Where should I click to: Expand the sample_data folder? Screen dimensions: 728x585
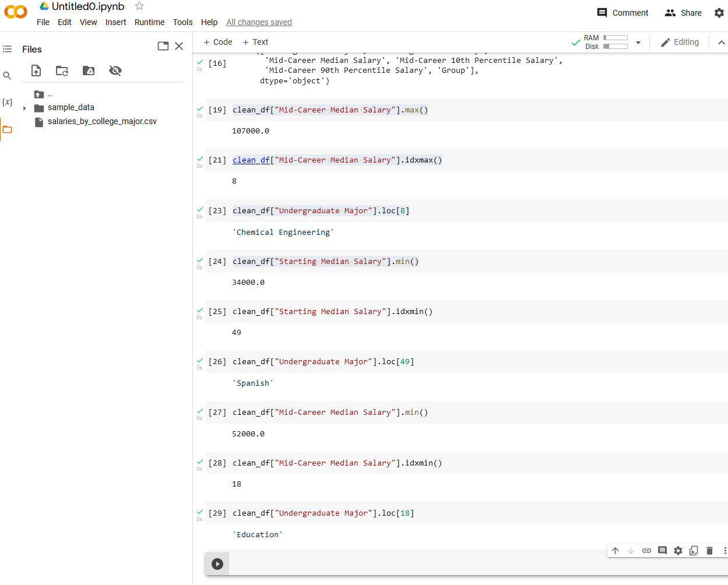pos(23,107)
